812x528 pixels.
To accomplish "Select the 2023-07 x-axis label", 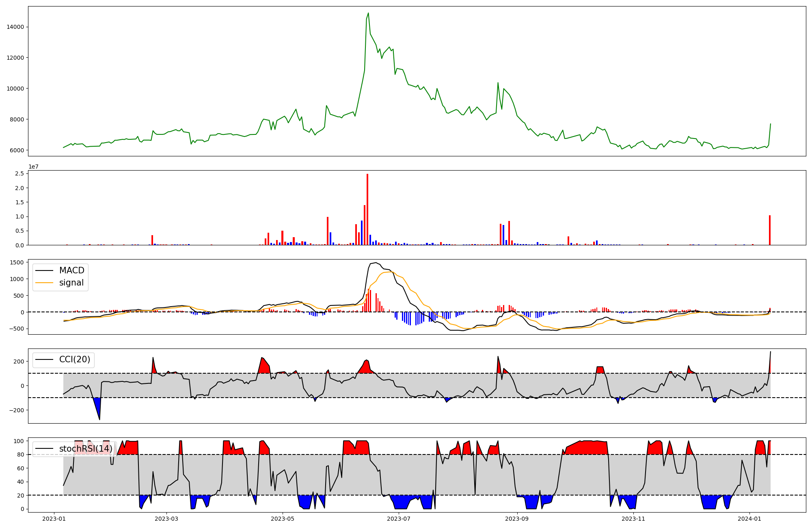I will coord(399,519).
